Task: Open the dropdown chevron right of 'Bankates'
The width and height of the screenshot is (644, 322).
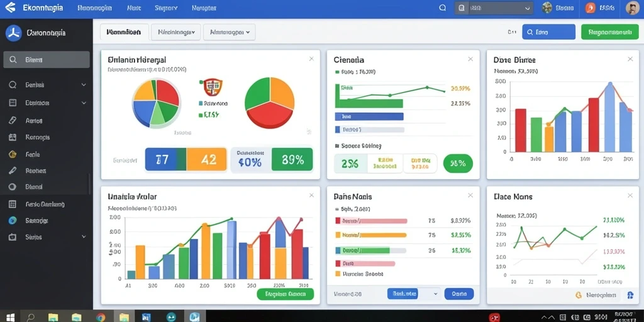Action: (x=435, y=294)
